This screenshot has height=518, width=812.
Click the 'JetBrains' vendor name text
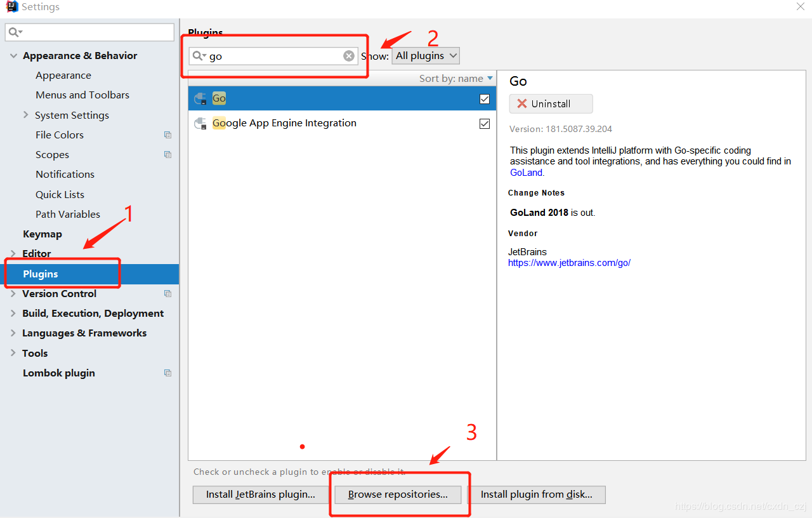coord(527,252)
